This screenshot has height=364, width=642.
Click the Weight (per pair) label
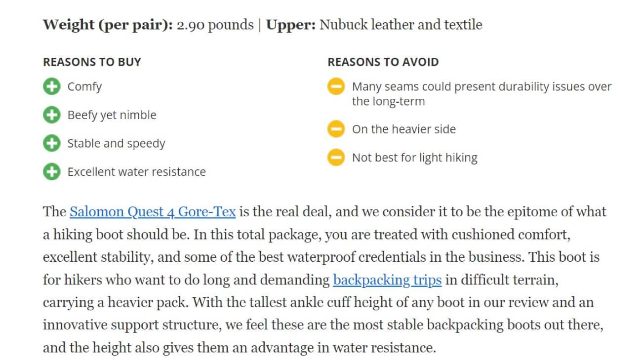108,25
